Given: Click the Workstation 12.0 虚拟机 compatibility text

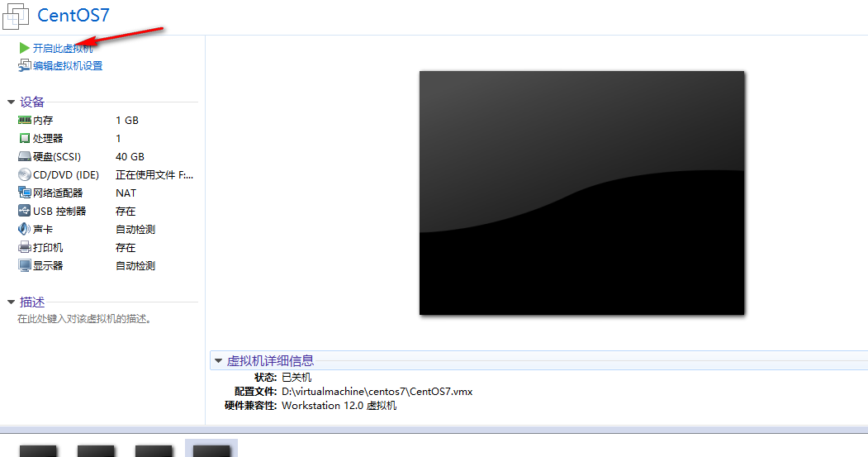Looking at the screenshot, I should tap(339, 406).
